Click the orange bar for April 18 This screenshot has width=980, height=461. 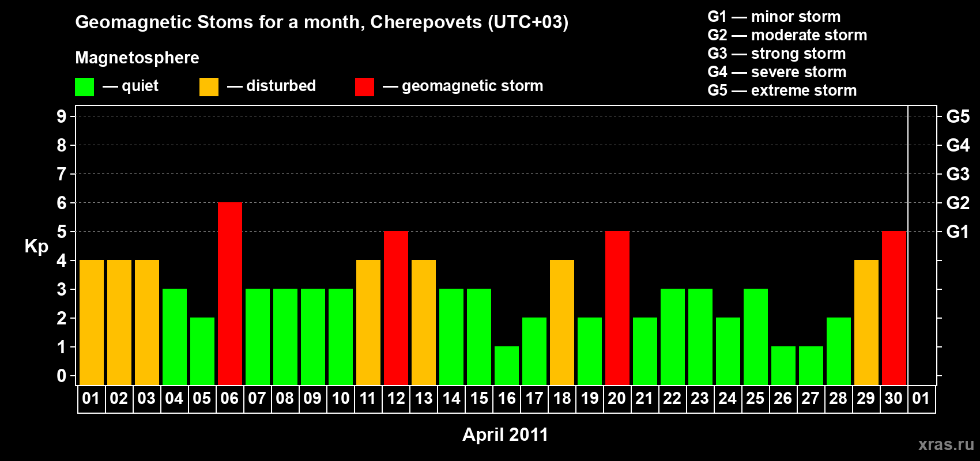pos(562,323)
